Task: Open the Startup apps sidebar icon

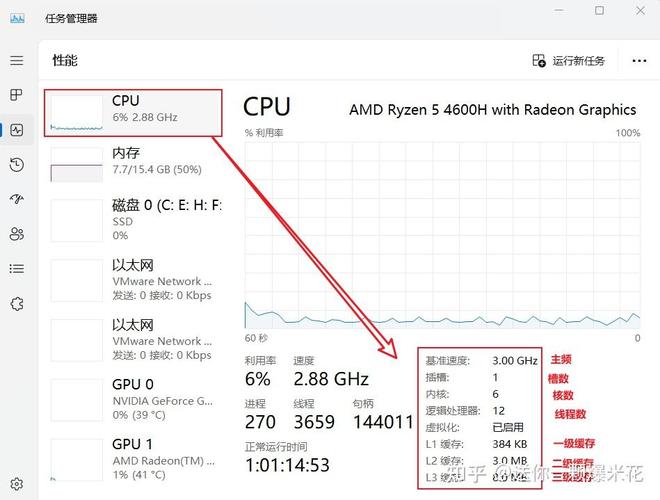Action: pyautogui.click(x=16, y=199)
